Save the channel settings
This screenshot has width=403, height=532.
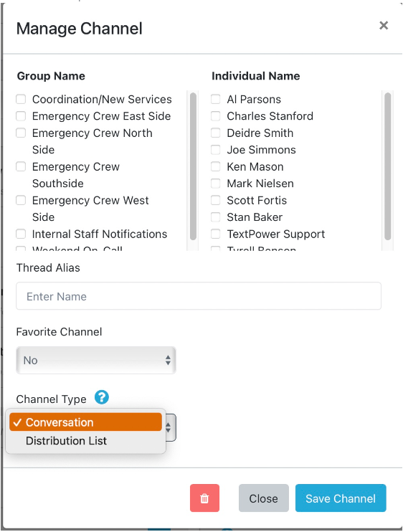[x=341, y=498]
